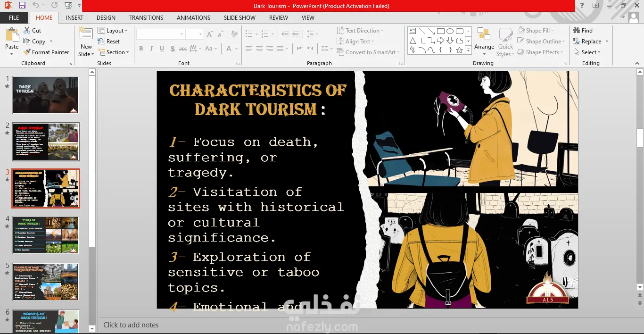This screenshot has width=644, height=334.
Task: Click the Reset button in Slides group
Action: point(109,42)
